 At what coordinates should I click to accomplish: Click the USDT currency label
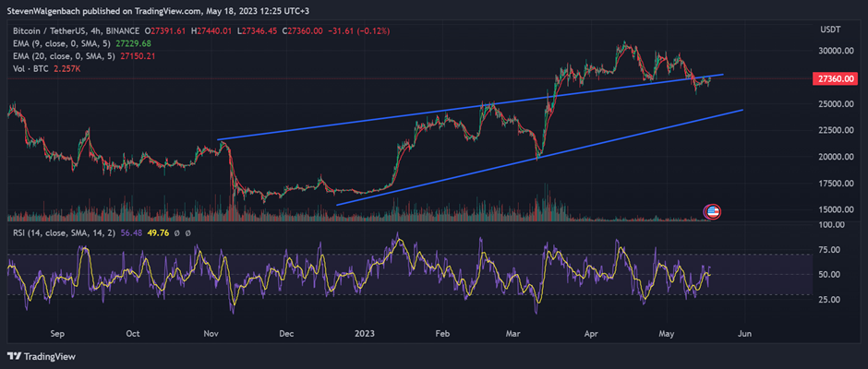click(x=830, y=31)
